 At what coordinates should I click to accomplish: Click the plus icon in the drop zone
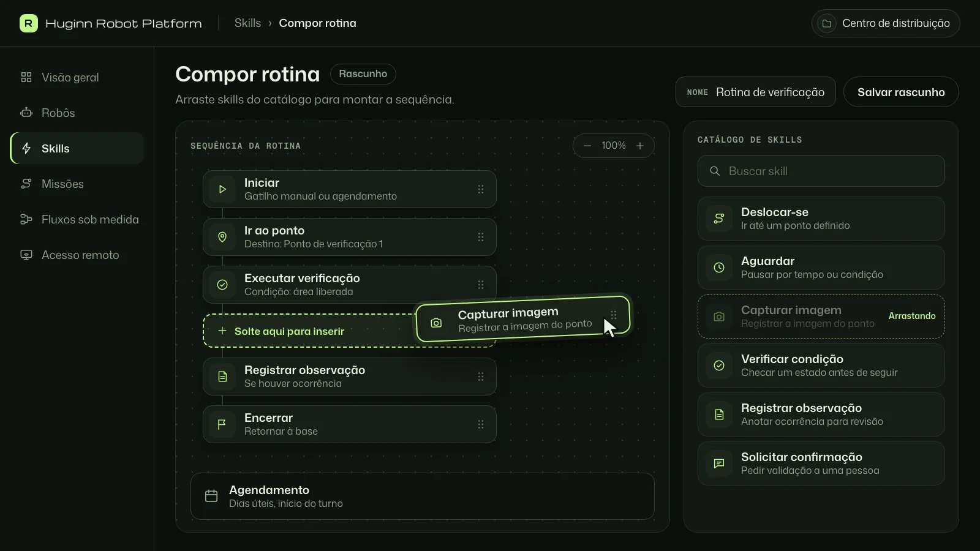(x=222, y=331)
